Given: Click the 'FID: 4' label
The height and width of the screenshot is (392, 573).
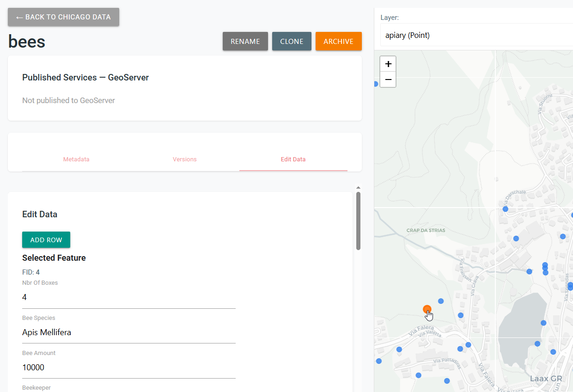Looking at the screenshot, I should tap(31, 272).
